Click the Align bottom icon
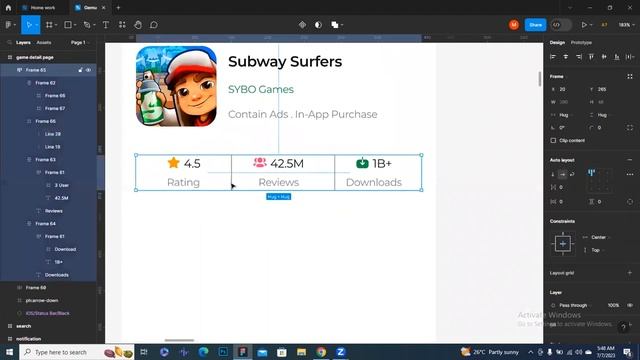Viewport: 640px width, 360px height. 617,57
